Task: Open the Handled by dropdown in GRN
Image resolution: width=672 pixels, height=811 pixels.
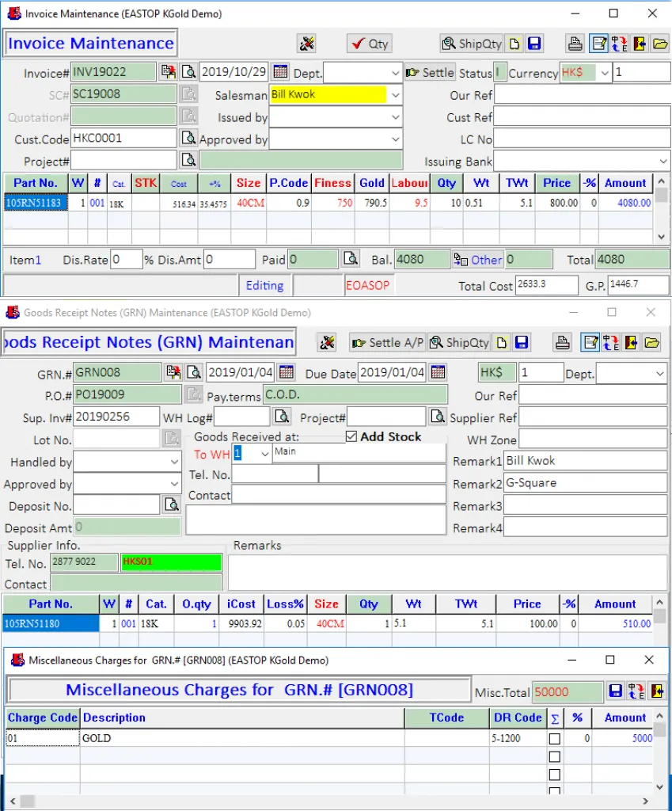Action: (174, 462)
